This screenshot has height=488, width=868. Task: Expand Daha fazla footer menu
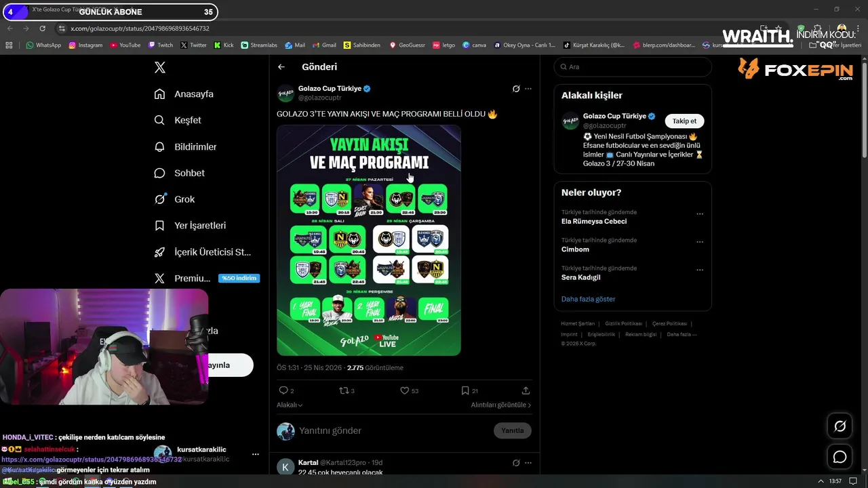(682, 334)
